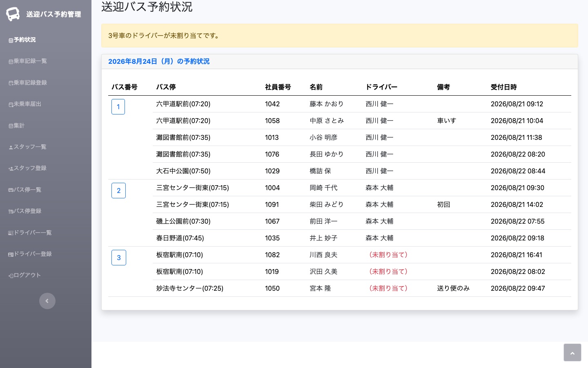Click the bus icon beside バス停一覧
Screen dimensions: 588x368
11,190
